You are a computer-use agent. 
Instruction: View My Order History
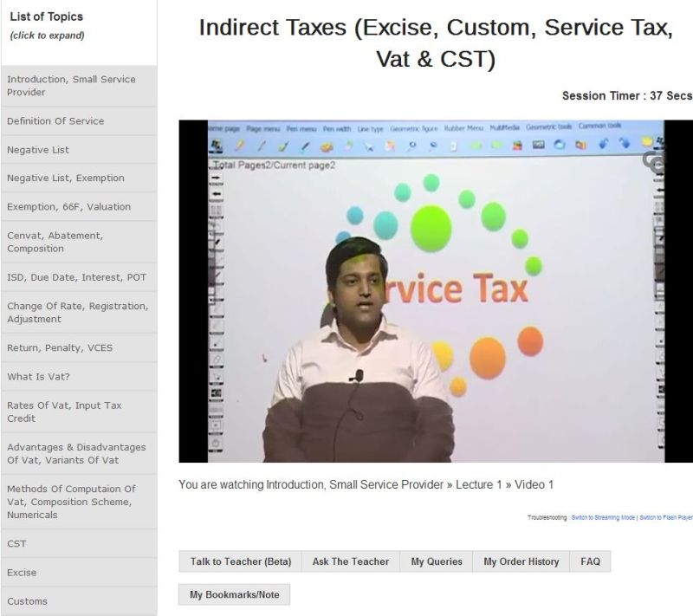coord(521,561)
